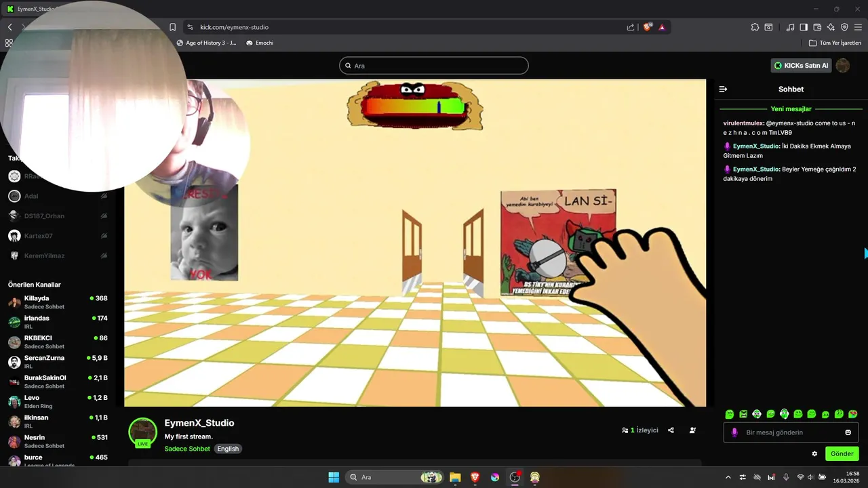The height and width of the screenshot is (488, 868).
Task: Open followed channel DS187_Orhan
Action: 58,216
